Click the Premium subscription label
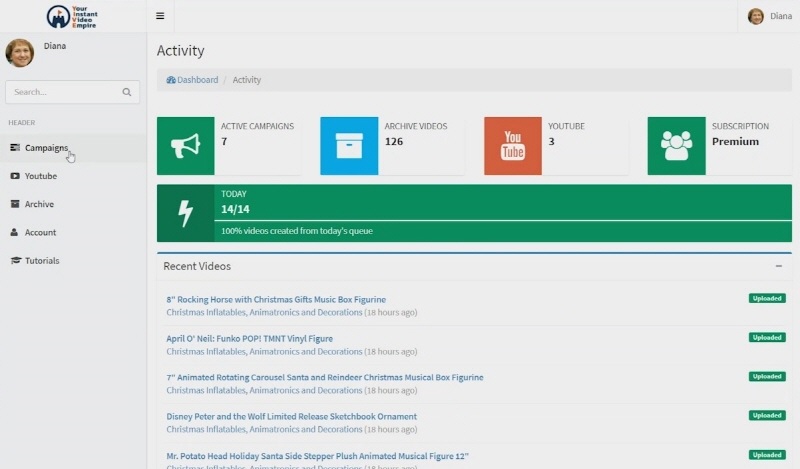The width and height of the screenshot is (800, 469). [735, 141]
